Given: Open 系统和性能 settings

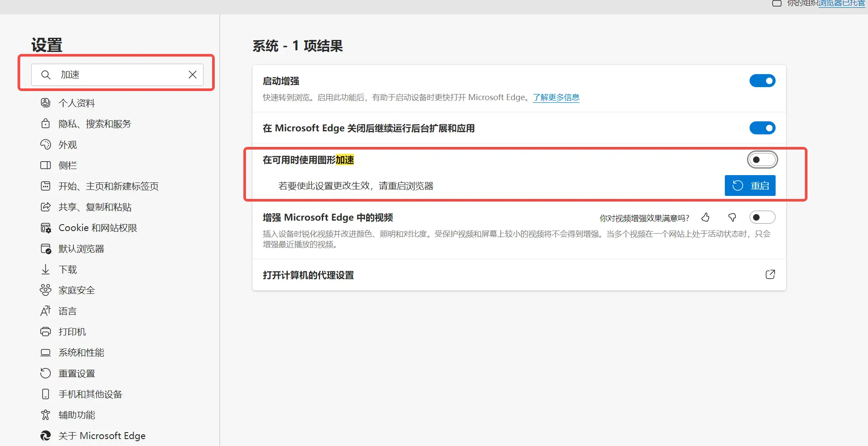Looking at the screenshot, I should click(x=81, y=353).
